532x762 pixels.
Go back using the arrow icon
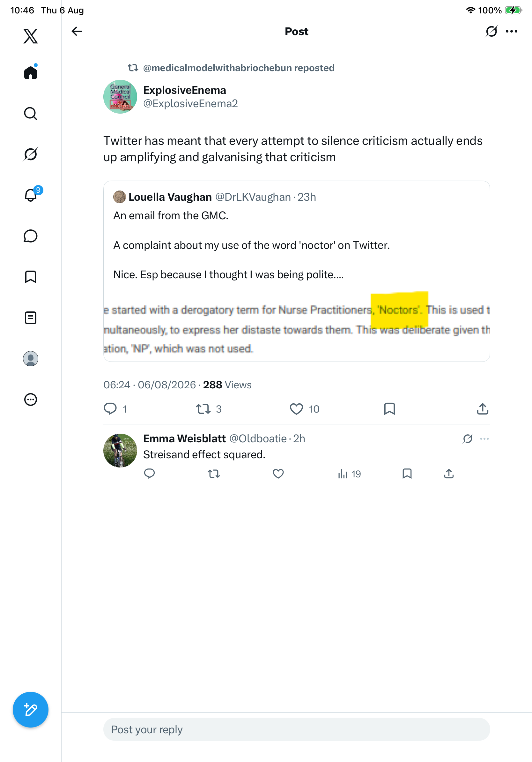click(77, 31)
